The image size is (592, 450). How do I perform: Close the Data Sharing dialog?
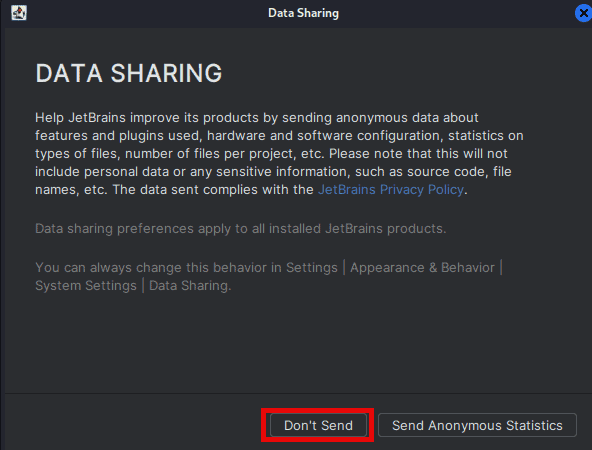pyautogui.click(x=583, y=13)
